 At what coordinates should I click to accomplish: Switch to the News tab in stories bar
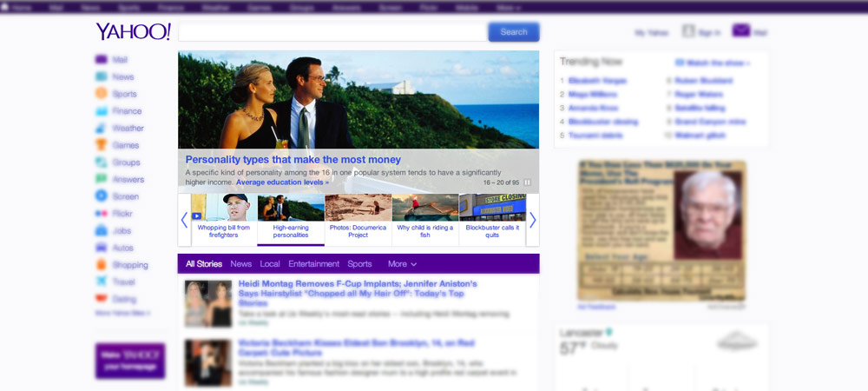(240, 263)
